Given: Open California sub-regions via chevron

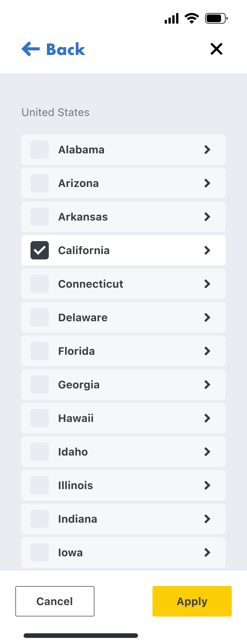Looking at the screenshot, I should (x=207, y=250).
